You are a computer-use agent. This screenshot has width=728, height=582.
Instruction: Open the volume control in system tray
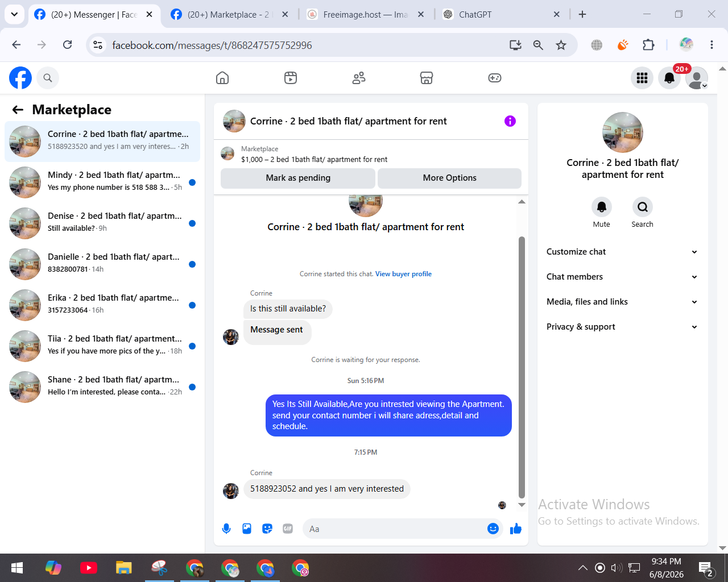[x=617, y=568]
